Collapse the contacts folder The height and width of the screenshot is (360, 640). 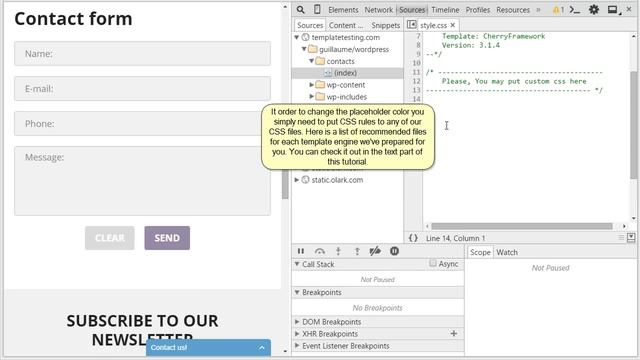[x=312, y=61]
